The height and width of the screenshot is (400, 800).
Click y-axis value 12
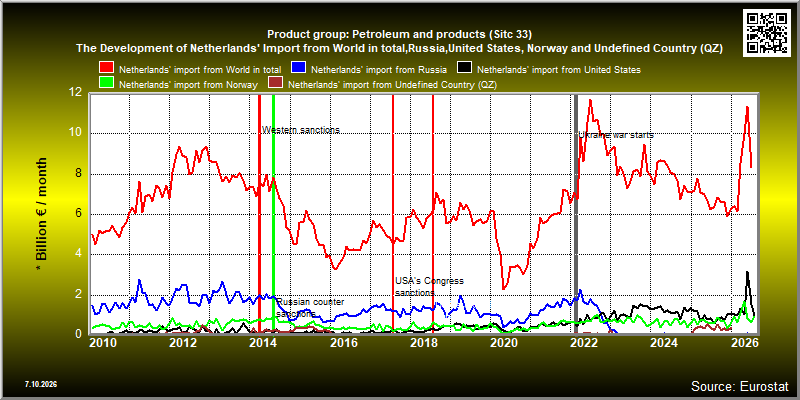[76, 93]
